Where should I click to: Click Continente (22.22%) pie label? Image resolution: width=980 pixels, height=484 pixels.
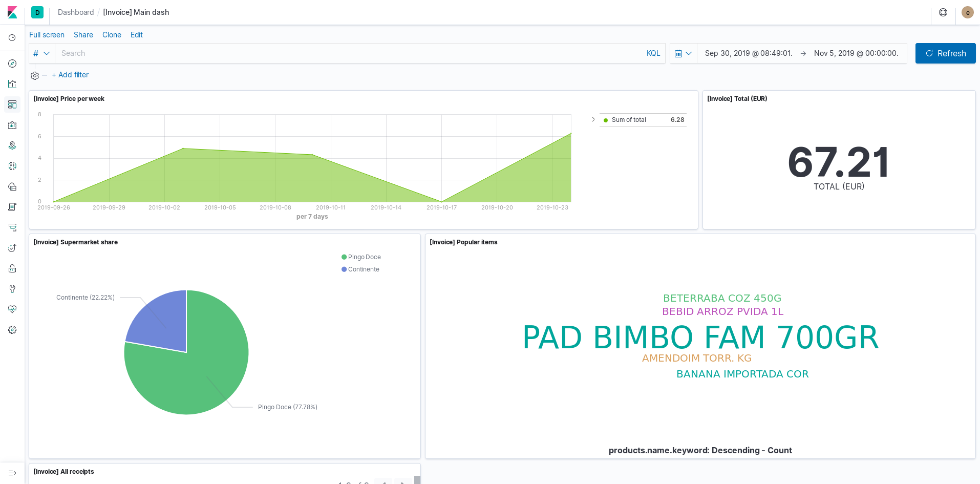click(x=86, y=298)
